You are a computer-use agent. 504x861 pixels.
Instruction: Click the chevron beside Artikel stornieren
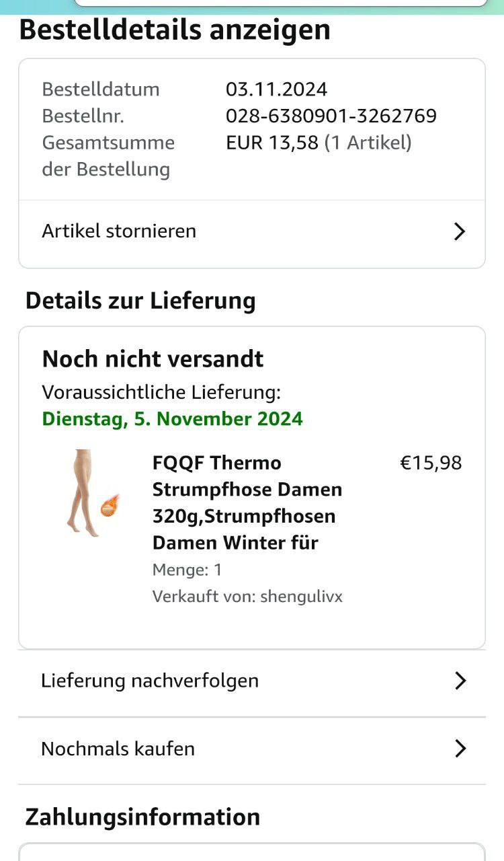pos(460,231)
